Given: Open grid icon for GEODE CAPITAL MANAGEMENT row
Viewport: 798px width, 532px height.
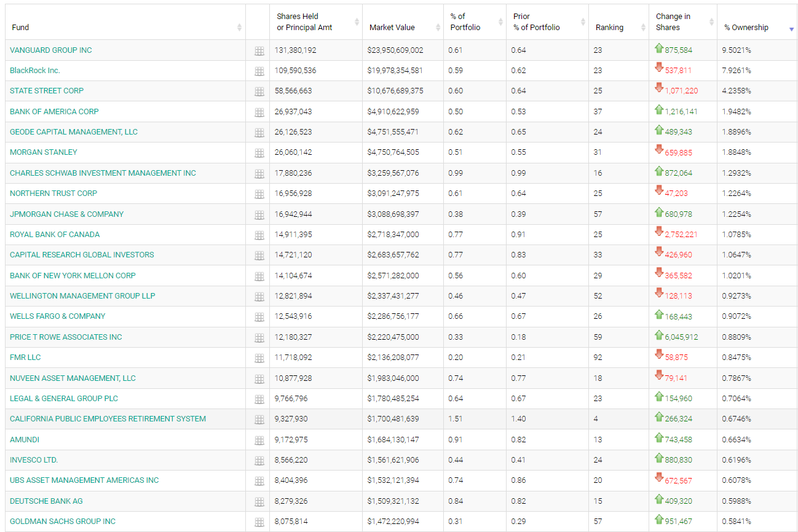Looking at the screenshot, I should click(259, 133).
